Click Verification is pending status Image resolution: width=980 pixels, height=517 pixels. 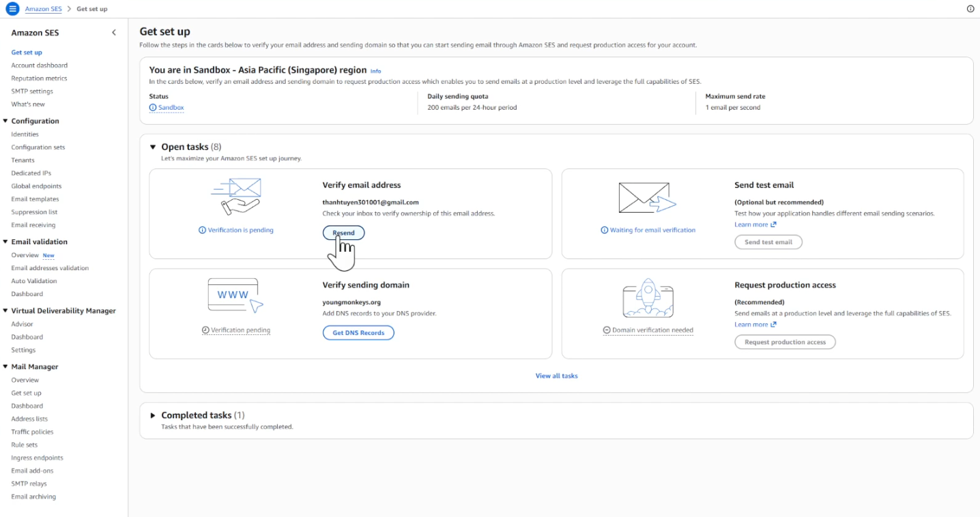click(236, 231)
